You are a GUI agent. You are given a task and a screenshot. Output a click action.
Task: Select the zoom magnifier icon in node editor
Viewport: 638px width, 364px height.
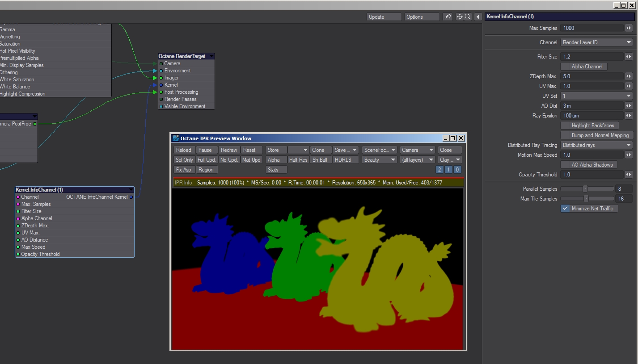[468, 17]
